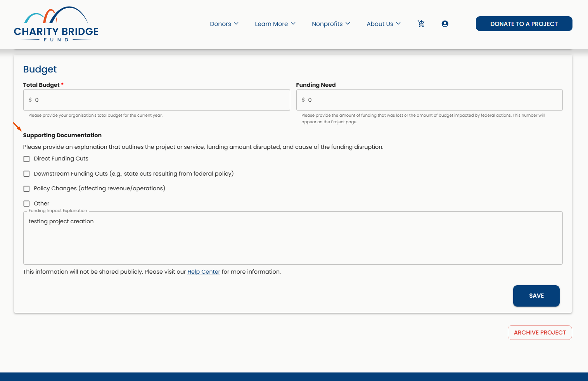This screenshot has width=588, height=381.
Task: Open the shopping cart icon
Action: click(x=421, y=24)
